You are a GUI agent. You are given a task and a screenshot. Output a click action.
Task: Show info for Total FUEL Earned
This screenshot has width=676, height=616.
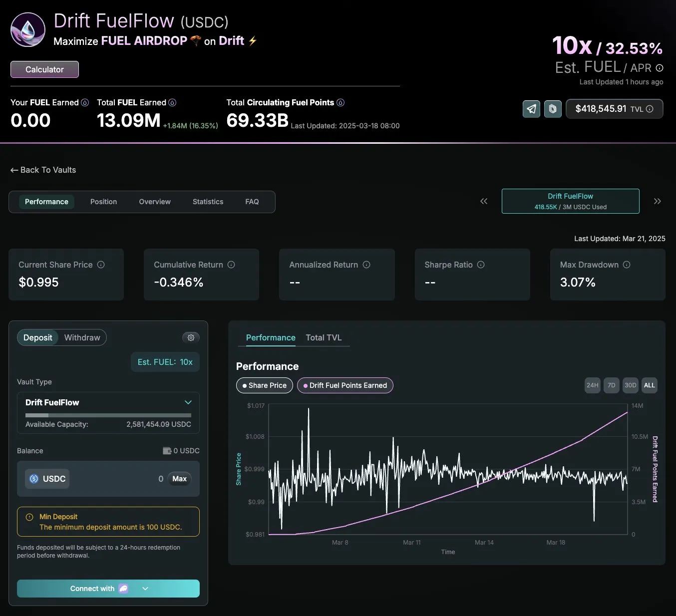(172, 102)
